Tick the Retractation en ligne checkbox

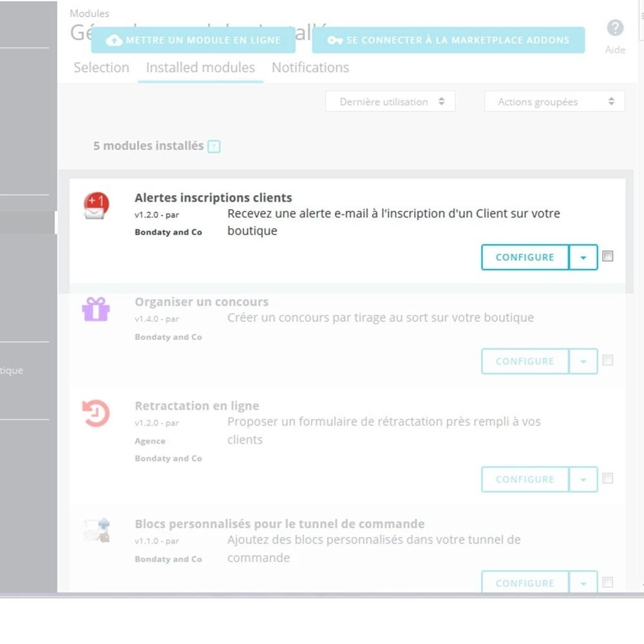click(x=607, y=478)
